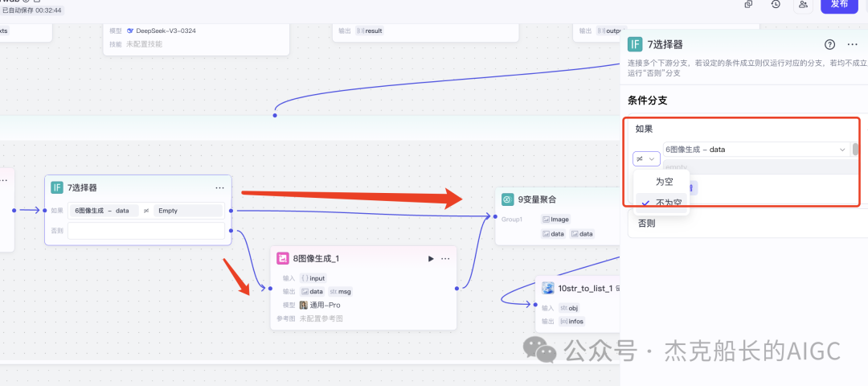This screenshot has width=868, height=386.
Task: Click the 否则 output port of 7选择器 node
Action: (231, 231)
